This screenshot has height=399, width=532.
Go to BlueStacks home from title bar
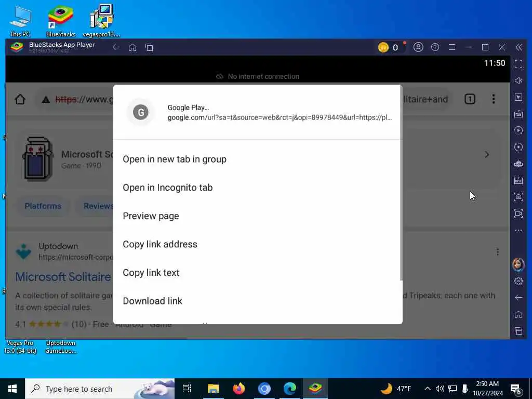point(132,47)
